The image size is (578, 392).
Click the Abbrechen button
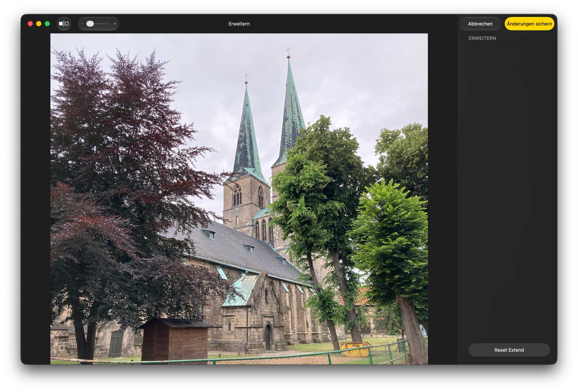480,24
